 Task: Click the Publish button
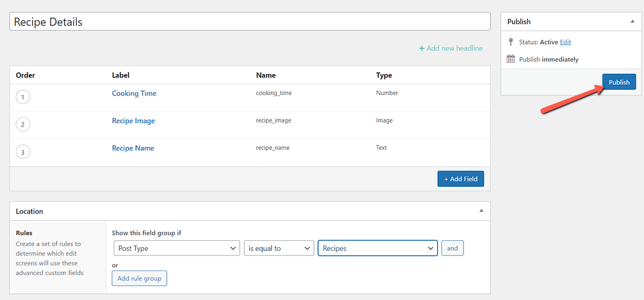(619, 82)
